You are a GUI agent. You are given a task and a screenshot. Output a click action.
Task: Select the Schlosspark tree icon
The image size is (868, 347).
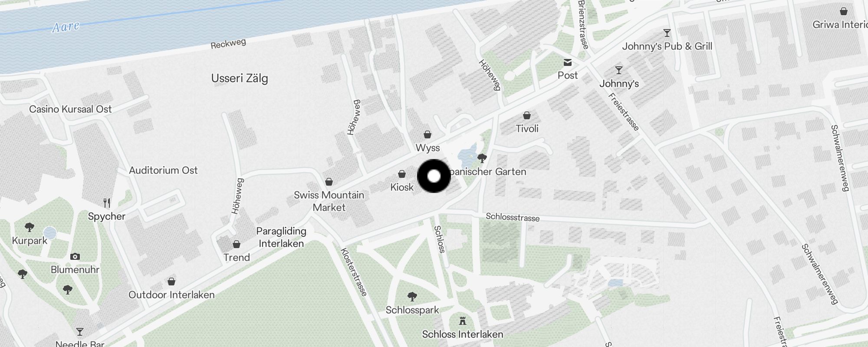coord(412,297)
